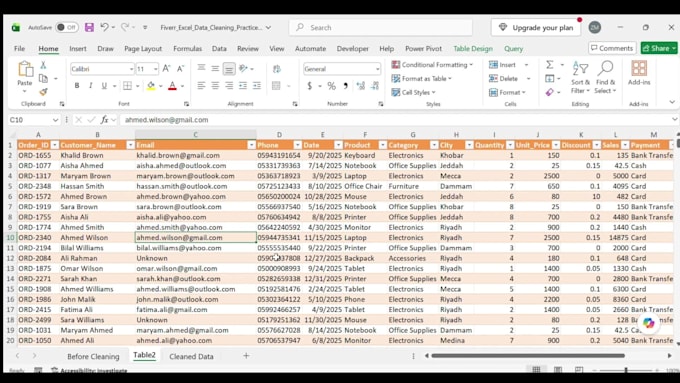680x383 pixels.
Task: Click the Copy icon in Clipboard group
Action: coord(43,79)
